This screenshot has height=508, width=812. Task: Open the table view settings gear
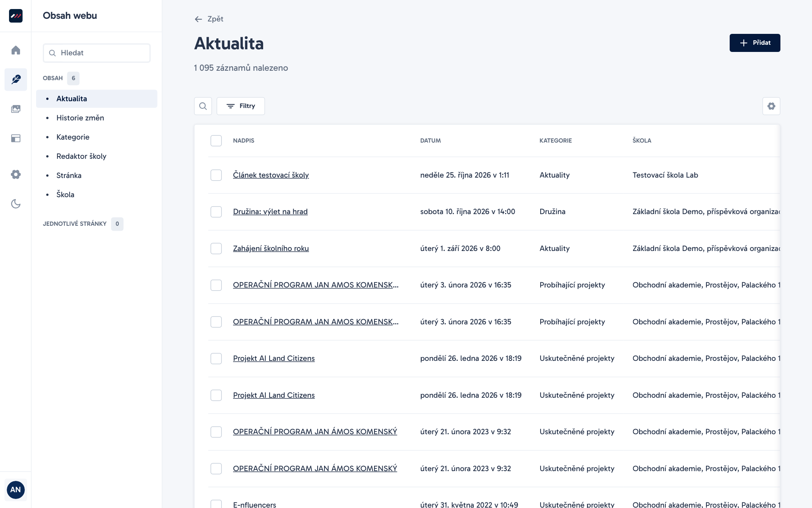771,106
